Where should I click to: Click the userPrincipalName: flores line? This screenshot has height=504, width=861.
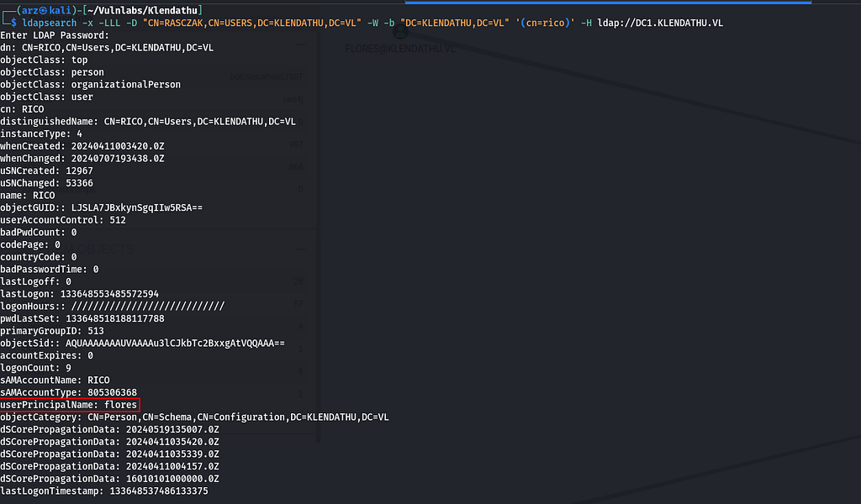tap(69, 405)
